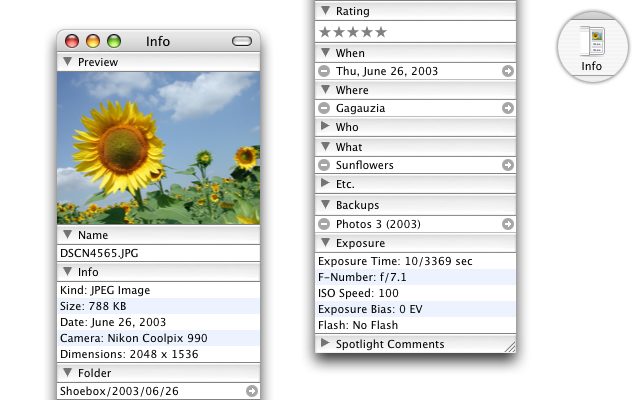Remove the Gagauzia location with minus icon
The width and height of the screenshot is (640, 400).
[324, 108]
